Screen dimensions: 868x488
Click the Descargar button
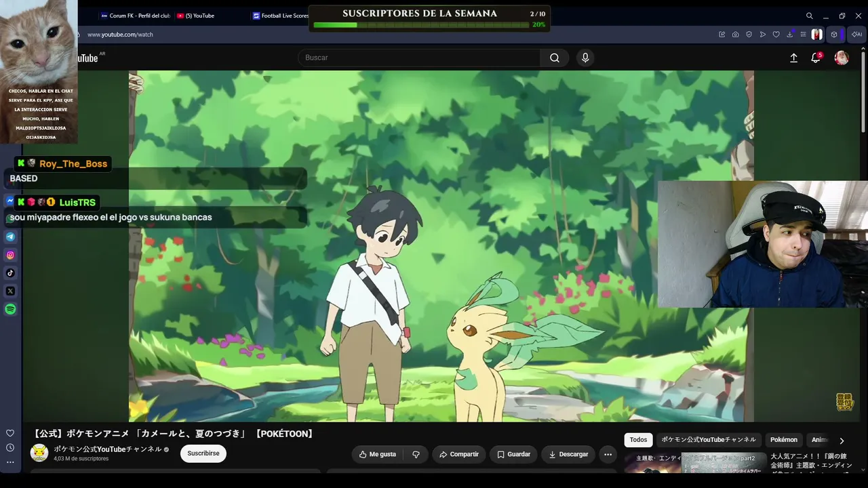pos(568,454)
